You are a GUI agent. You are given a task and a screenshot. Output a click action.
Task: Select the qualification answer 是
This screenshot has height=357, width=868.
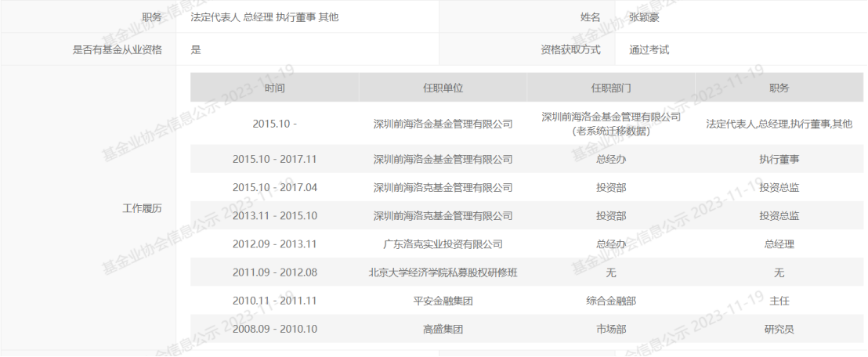[x=196, y=50]
